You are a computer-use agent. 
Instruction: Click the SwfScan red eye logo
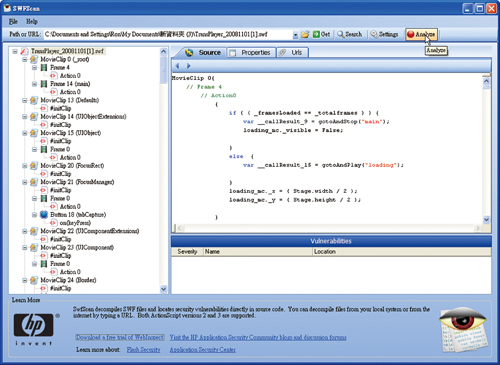coord(464,329)
